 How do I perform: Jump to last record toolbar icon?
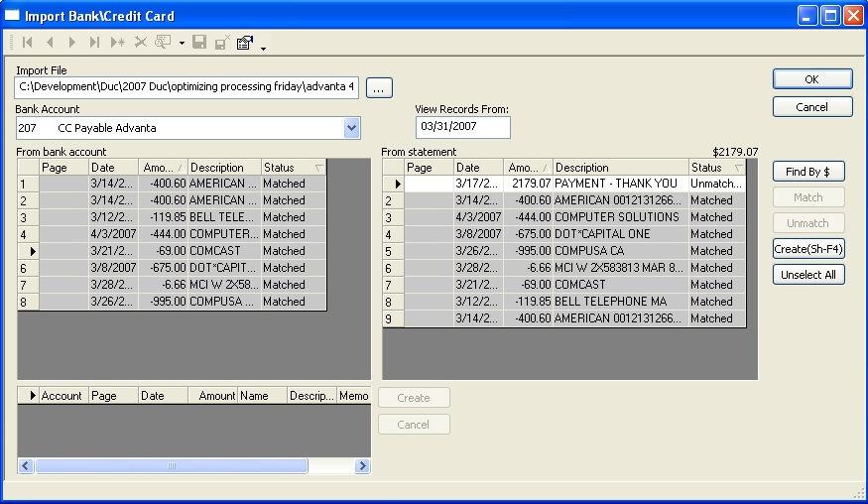[94, 42]
